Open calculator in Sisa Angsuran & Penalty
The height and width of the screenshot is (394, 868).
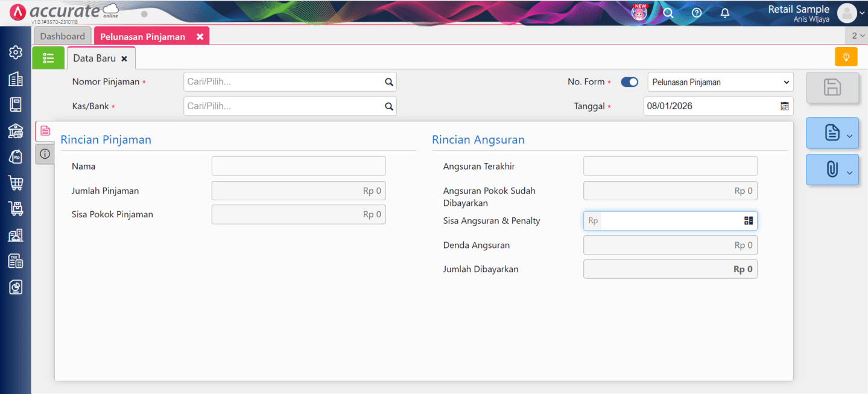(x=749, y=221)
